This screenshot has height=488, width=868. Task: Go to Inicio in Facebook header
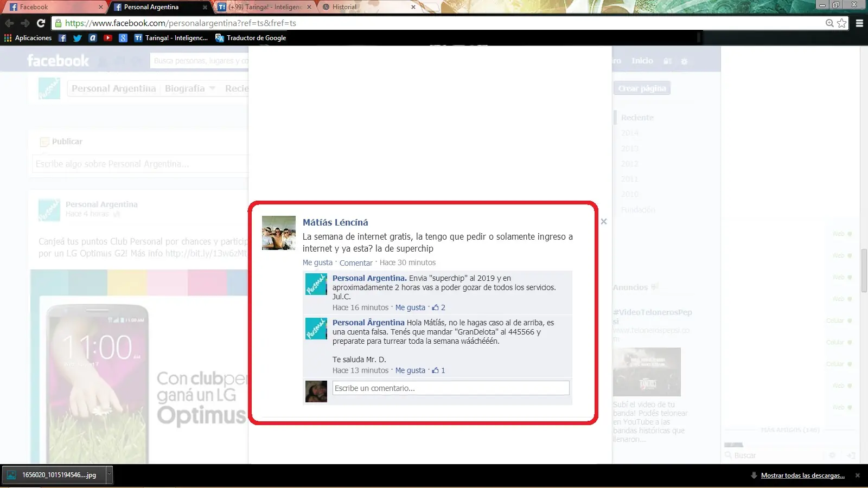pyautogui.click(x=642, y=61)
